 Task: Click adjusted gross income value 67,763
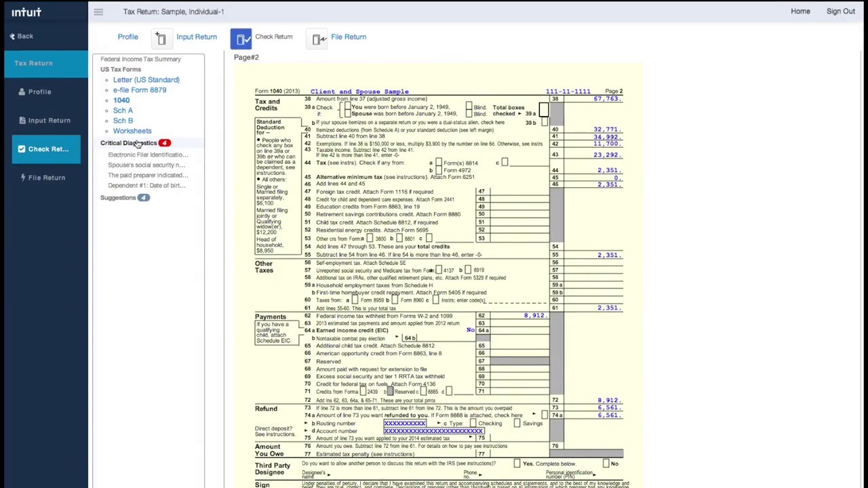(x=606, y=99)
